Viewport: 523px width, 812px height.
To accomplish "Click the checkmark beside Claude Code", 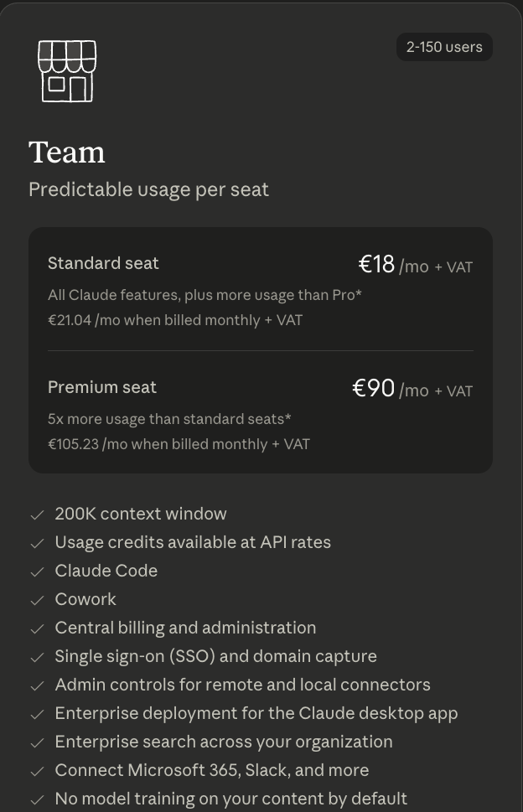I will click(x=37, y=572).
